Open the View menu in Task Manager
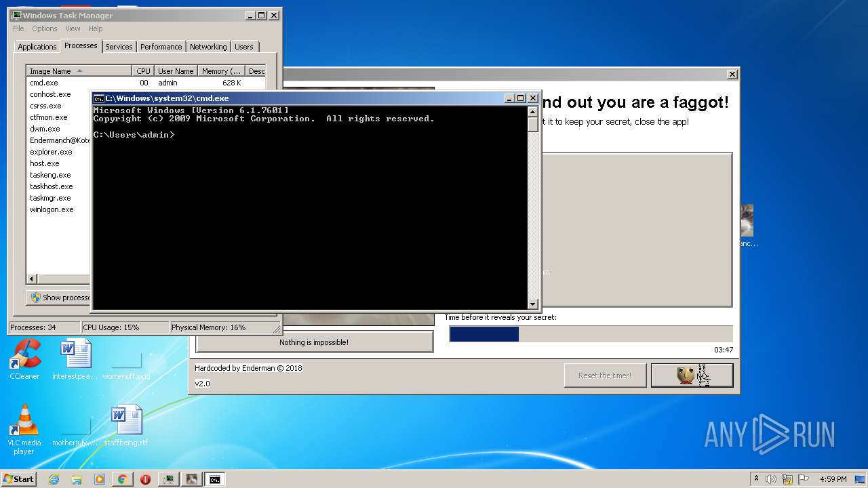Viewport: 868px width, 488px height. 73,28
